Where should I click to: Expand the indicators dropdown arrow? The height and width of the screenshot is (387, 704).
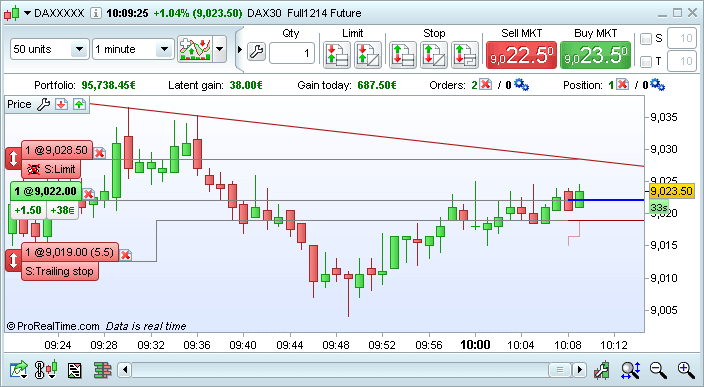pos(220,49)
